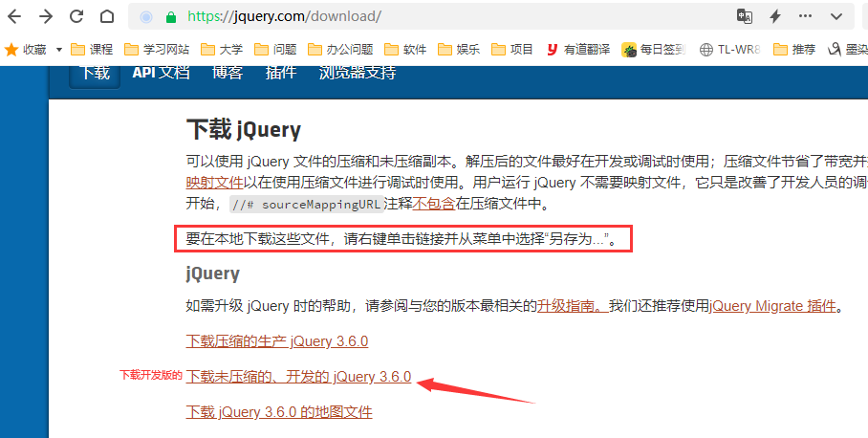The width and height of the screenshot is (868, 438).
Task: Open the 博客 navigation item
Action: 228,73
